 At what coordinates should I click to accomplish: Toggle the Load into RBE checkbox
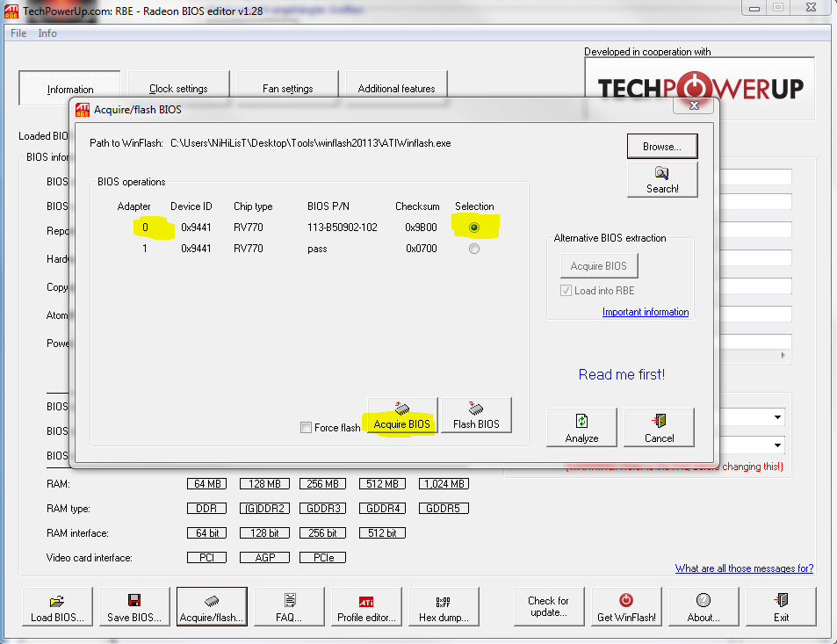tap(566, 291)
